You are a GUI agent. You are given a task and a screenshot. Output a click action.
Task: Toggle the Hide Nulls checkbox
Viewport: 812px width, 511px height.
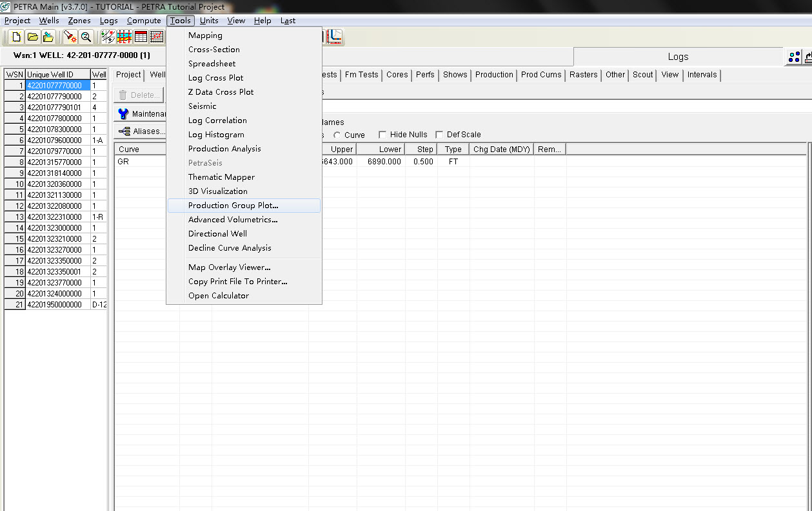(x=382, y=135)
